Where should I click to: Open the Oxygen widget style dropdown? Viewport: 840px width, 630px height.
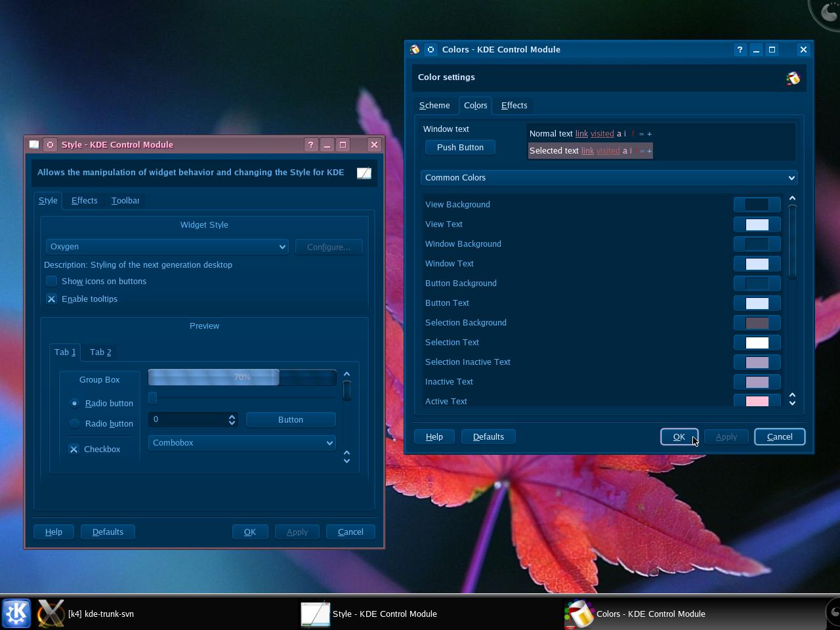coord(167,247)
